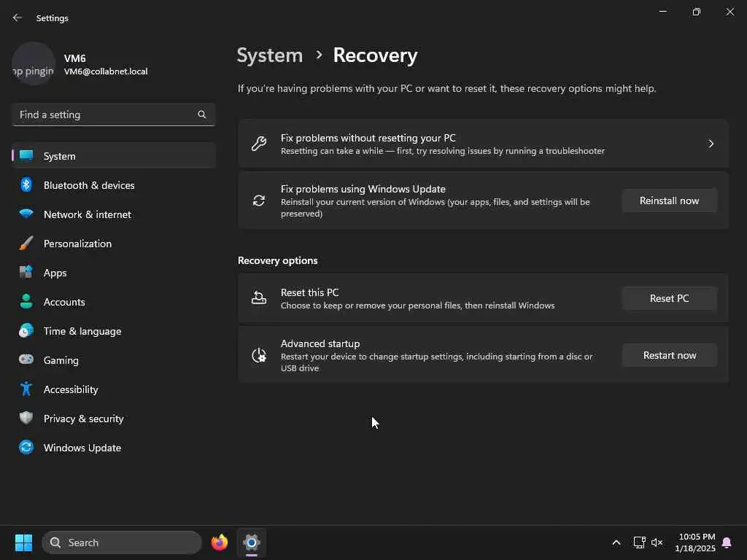747x560 pixels.
Task: Click the network tray icon
Action: [x=639, y=542]
